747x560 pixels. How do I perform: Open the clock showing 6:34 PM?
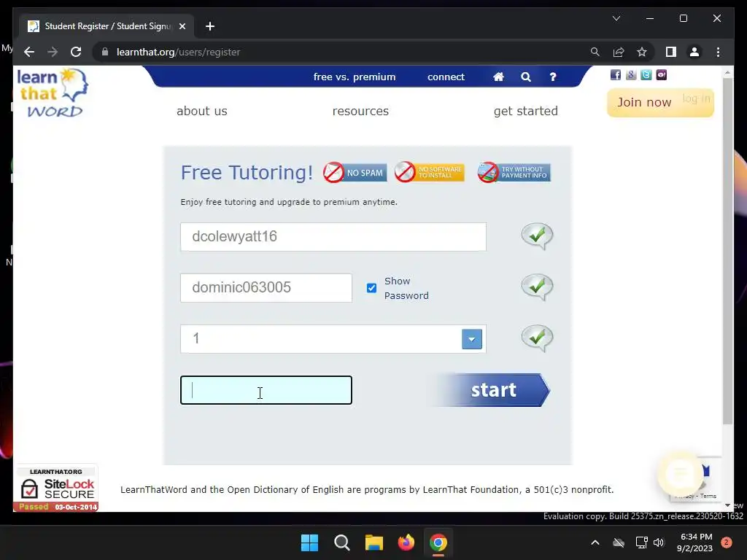(x=695, y=542)
